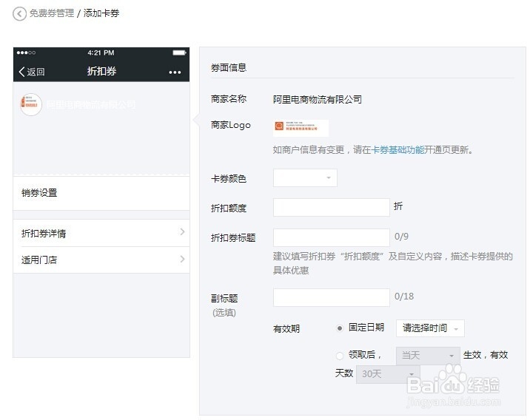Click 添加卡券 breadcrumb text
The width and height of the screenshot is (530, 420).
pyautogui.click(x=101, y=13)
